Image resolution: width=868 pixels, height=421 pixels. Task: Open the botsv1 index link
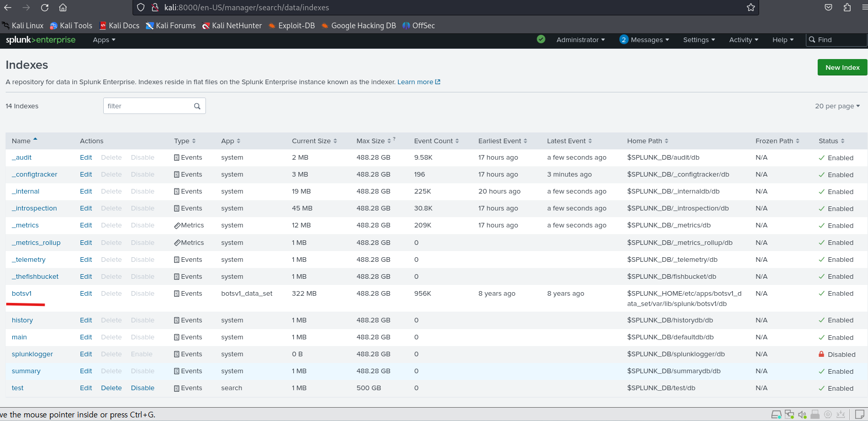[x=22, y=294]
